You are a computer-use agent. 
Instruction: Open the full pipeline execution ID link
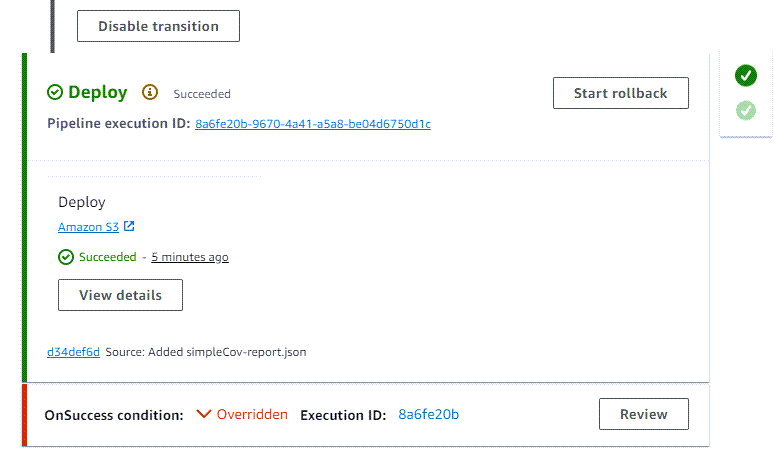click(313, 124)
